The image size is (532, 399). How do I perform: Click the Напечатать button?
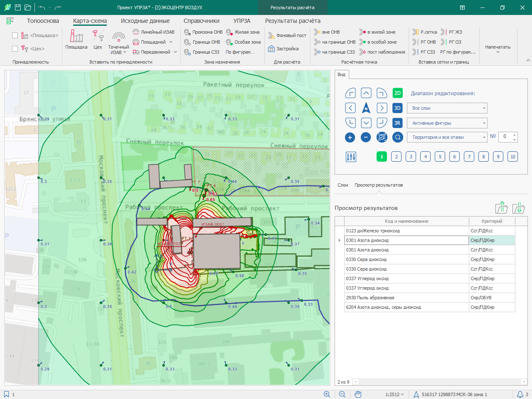click(498, 47)
